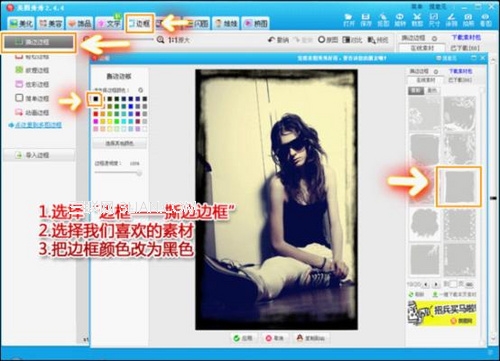Choose 动画边框 in the sidebar

[x=32, y=112]
